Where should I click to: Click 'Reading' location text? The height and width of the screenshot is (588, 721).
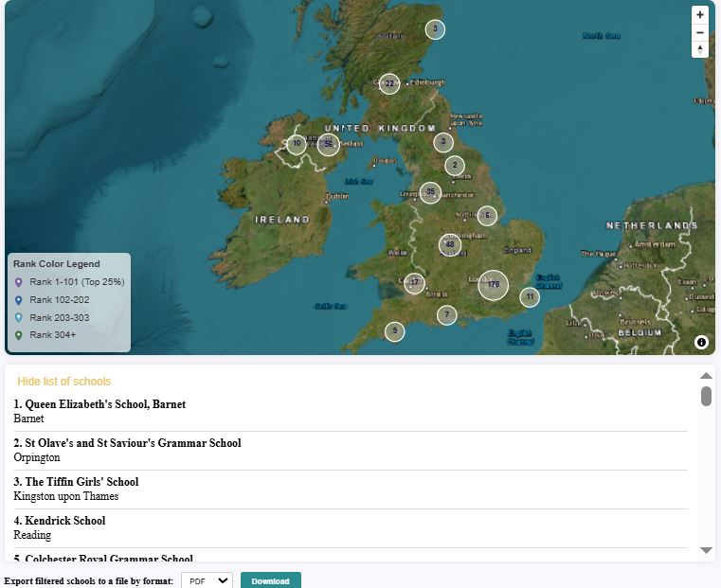pos(32,535)
